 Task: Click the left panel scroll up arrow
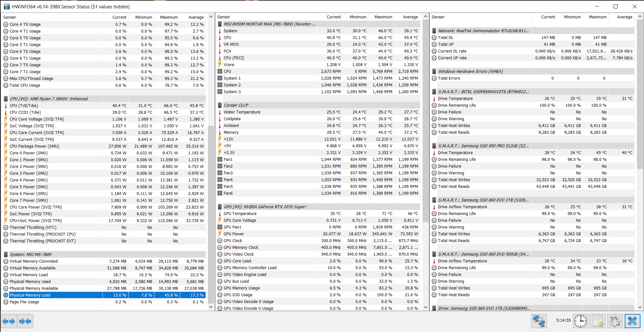pyautogui.click(x=211, y=17)
